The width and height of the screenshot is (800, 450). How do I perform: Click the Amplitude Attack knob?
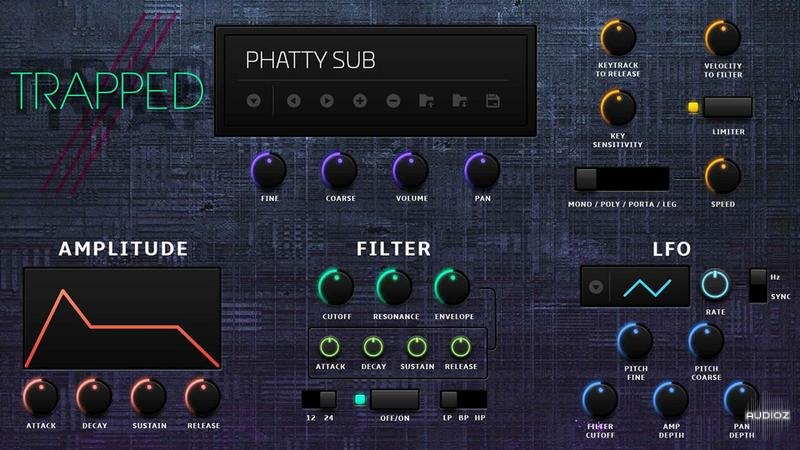[x=41, y=396]
